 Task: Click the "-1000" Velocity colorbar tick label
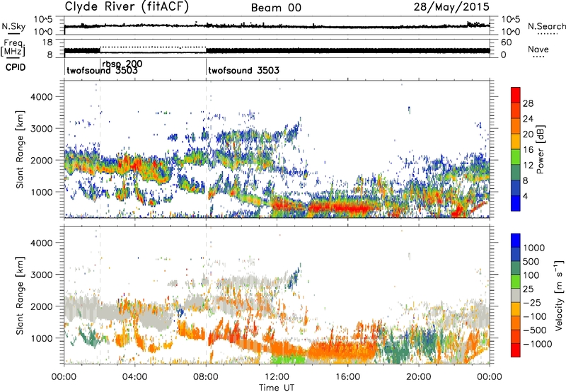pos(538,344)
